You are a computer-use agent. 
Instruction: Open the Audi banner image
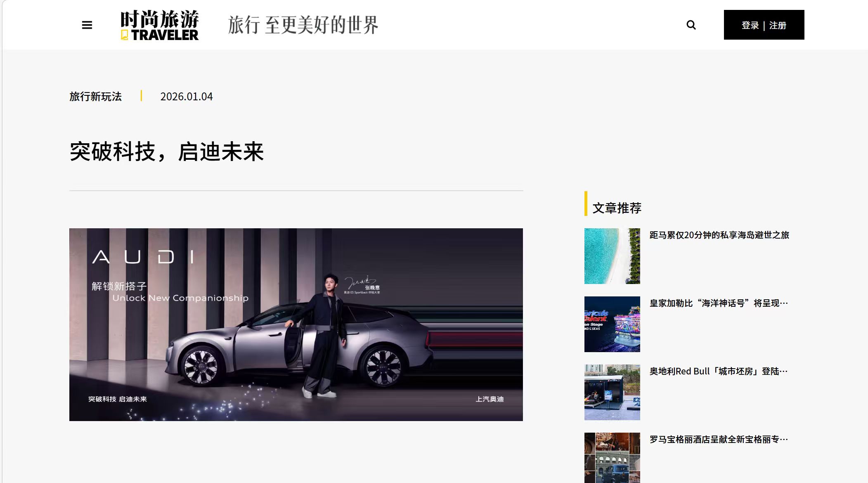click(296, 324)
